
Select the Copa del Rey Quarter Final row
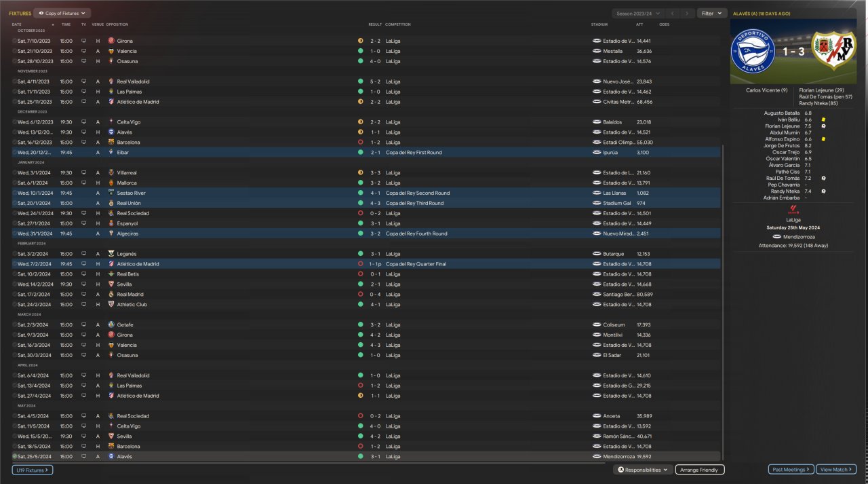tap(366, 264)
